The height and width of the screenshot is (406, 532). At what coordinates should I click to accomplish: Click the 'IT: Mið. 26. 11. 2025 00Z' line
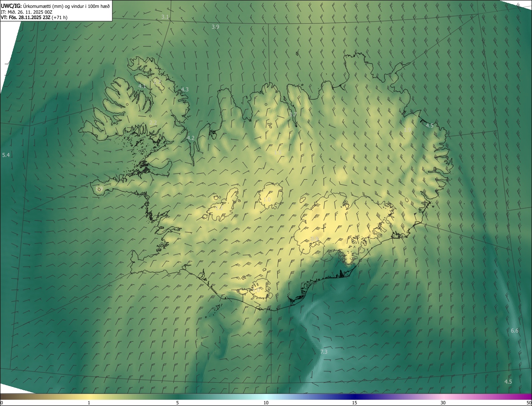26,12
